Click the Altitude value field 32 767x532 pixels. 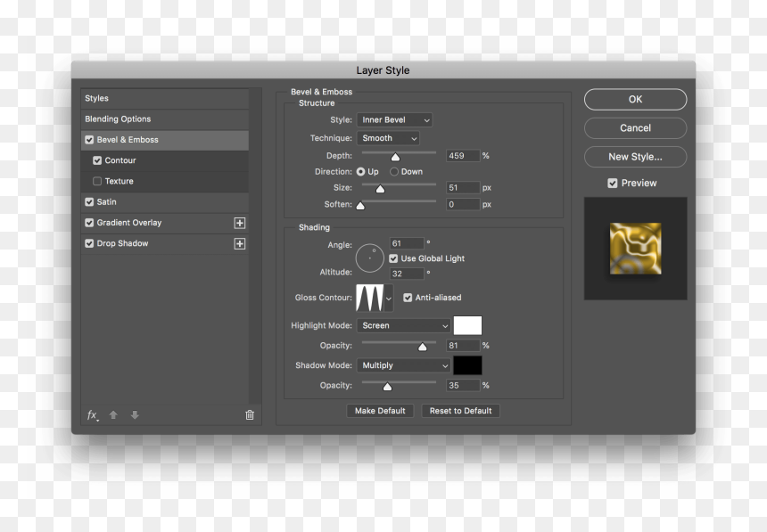pos(407,274)
